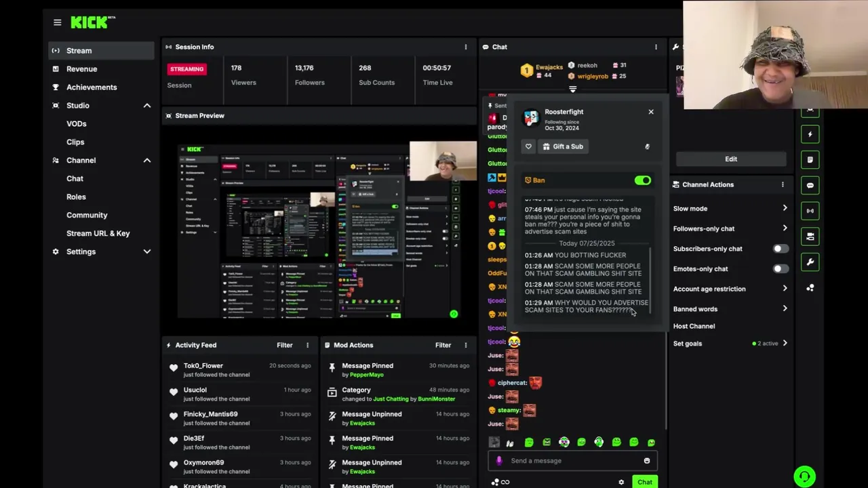Screen dimensions: 868x488
Task: Click the chat bubble panel icon
Action: [810, 185]
